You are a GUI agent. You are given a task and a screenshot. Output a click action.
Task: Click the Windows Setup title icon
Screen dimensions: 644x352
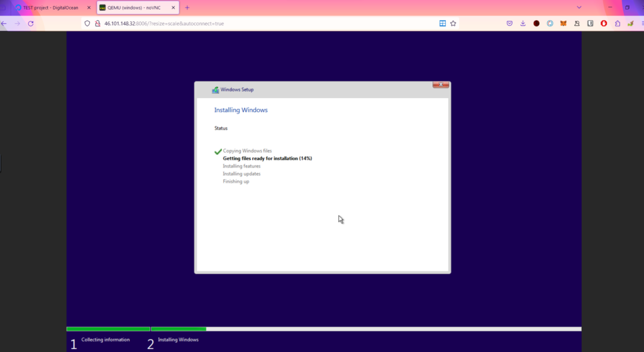pos(215,89)
